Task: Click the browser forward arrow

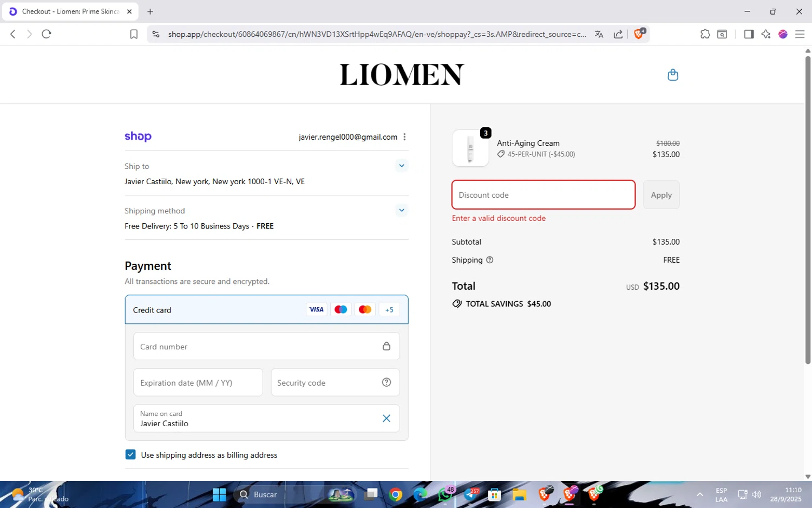Action: pyautogui.click(x=29, y=34)
